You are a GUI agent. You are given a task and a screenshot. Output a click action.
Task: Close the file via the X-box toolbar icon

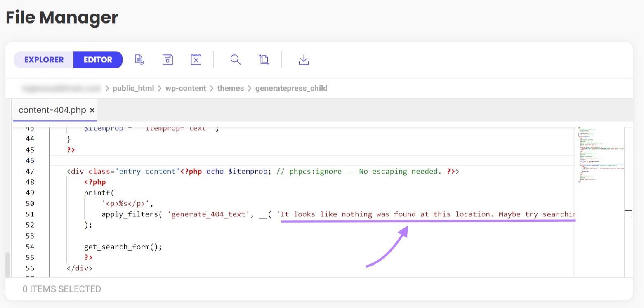(x=196, y=59)
